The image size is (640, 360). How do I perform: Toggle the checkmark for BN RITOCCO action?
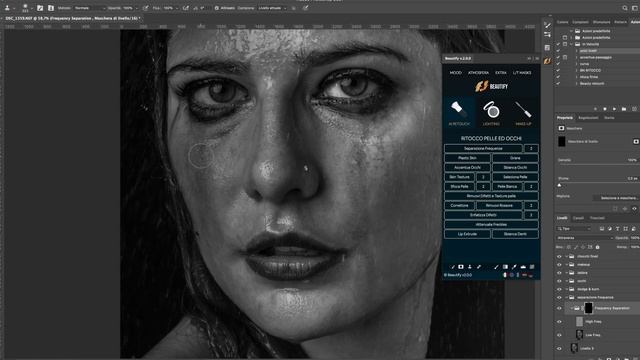pyautogui.click(x=558, y=70)
